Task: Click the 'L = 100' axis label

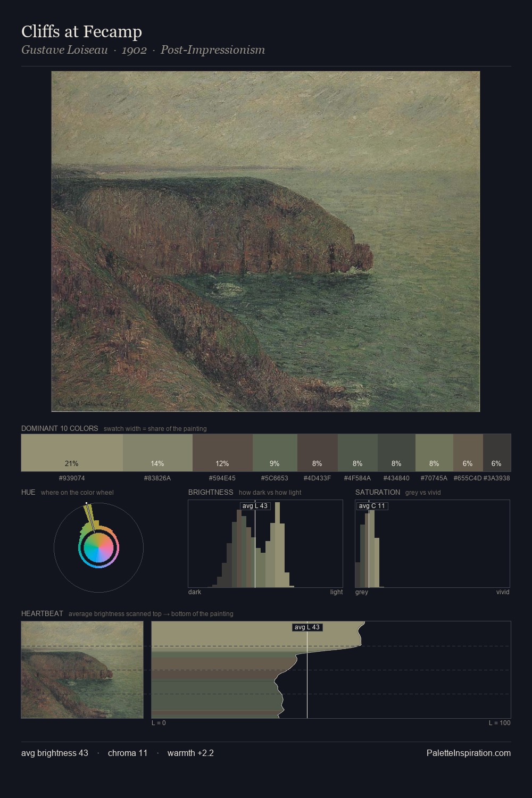Action: coord(500,723)
